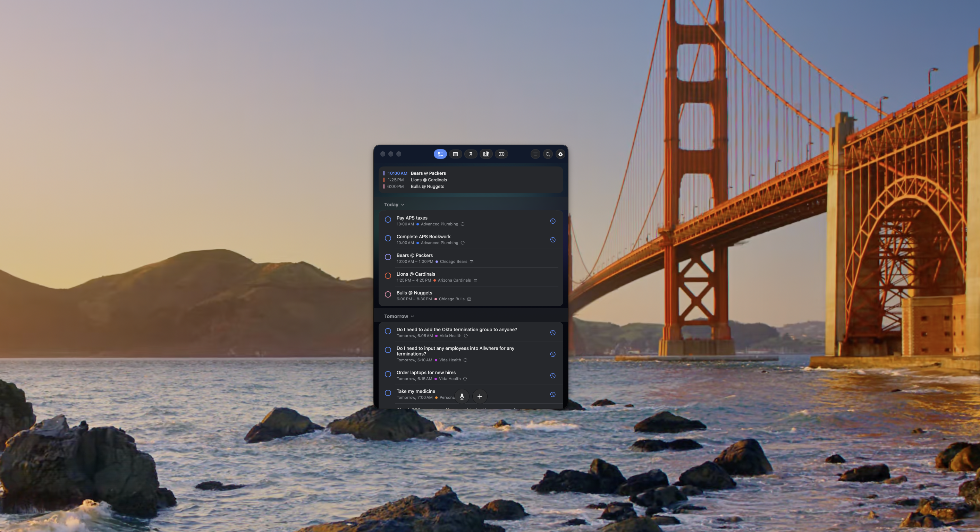Screen dimensions: 980x532
Task: Add a new task with plus button
Action: 480,396
